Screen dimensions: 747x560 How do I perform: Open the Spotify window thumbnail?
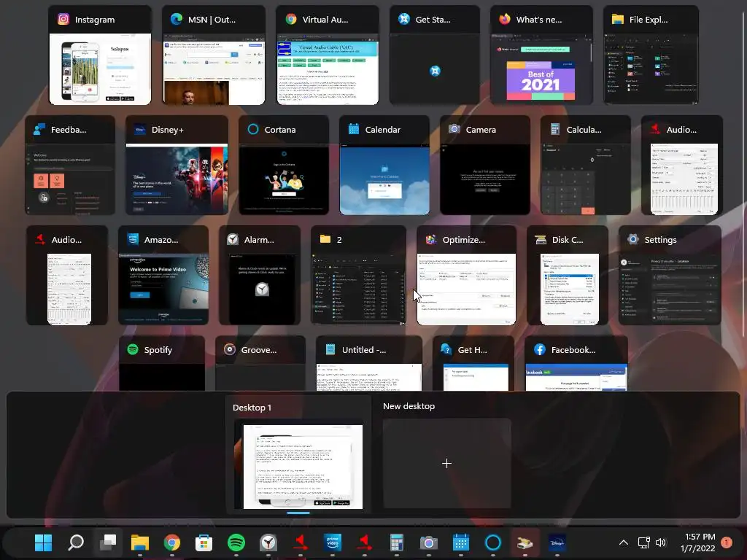coord(162,363)
